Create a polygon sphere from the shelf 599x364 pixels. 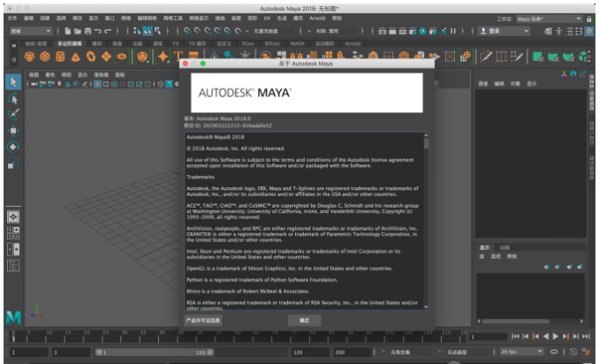29,57
